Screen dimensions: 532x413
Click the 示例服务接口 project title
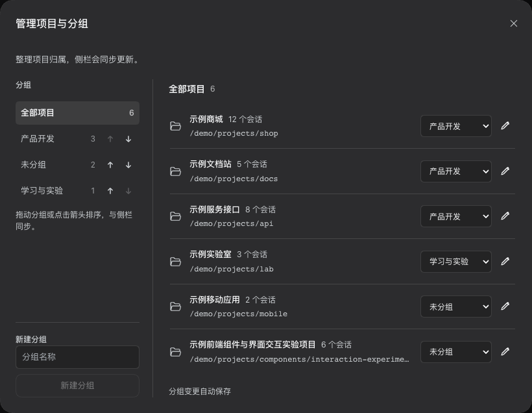(215, 210)
